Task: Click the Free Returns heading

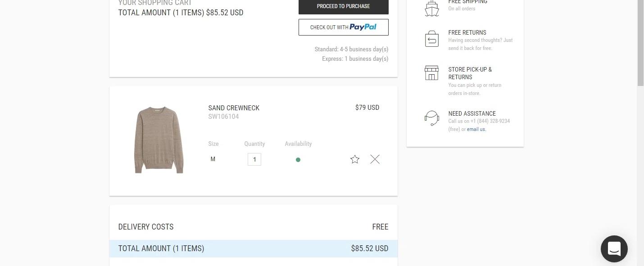Action: [467, 32]
